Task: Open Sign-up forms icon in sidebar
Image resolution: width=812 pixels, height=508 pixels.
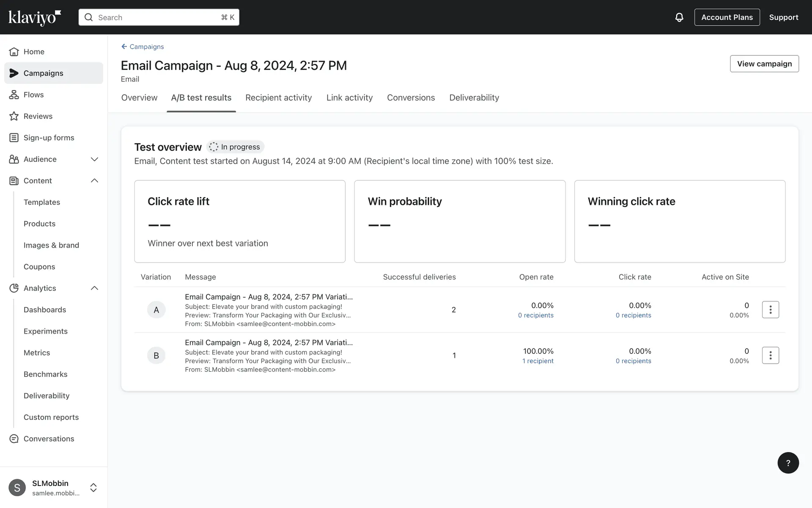Action: pos(14,138)
